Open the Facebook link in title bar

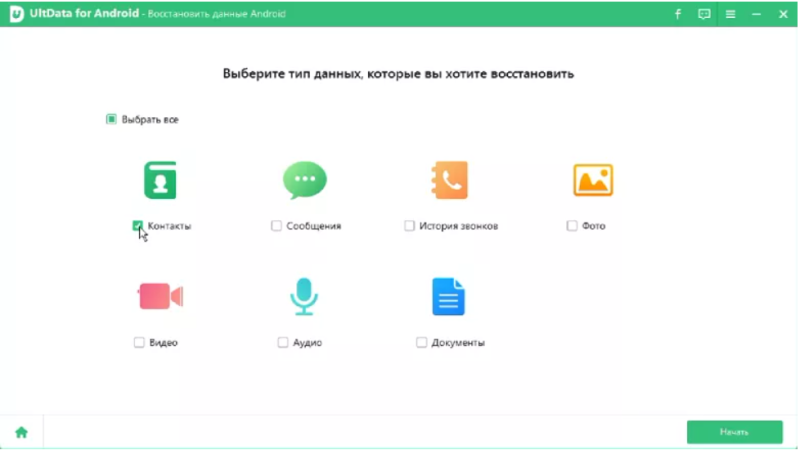click(678, 14)
